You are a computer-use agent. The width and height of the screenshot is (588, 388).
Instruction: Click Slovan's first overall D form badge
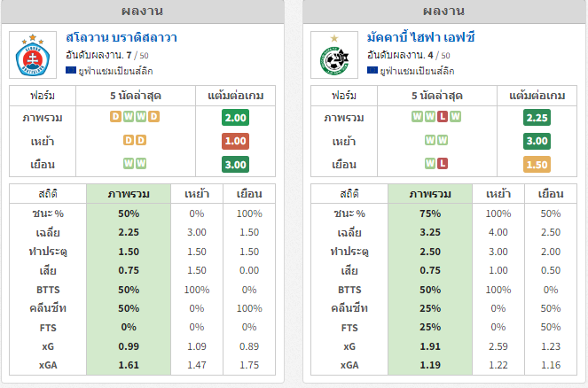(115, 116)
